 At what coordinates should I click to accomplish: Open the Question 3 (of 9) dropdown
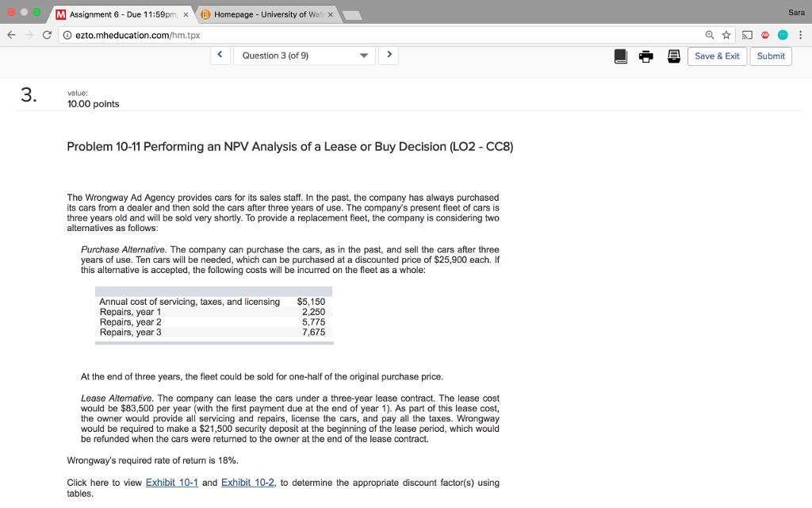(x=304, y=56)
